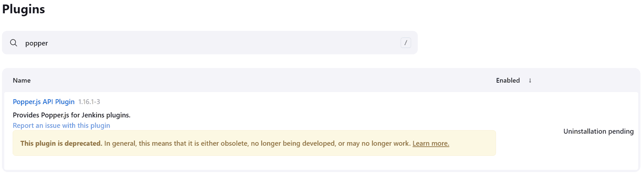Click the slash keyboard shortcut hint
This screenshot has width=644, height=176.
pos(405,43)
